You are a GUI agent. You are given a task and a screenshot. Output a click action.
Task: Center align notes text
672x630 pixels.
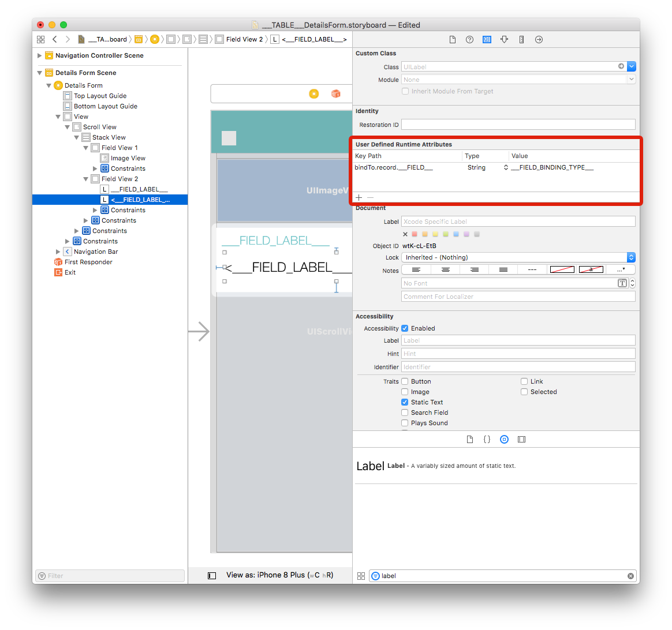click(x=445, y=270)
